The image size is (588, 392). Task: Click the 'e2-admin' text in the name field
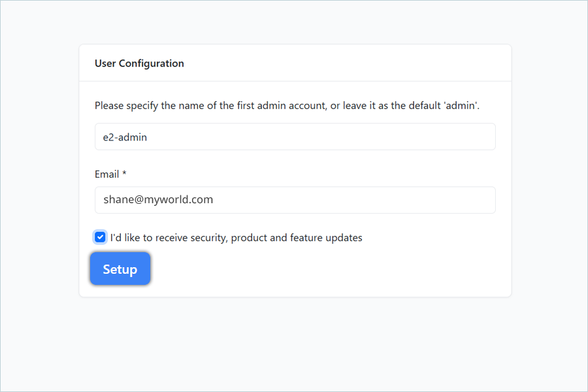click(125, 137)
